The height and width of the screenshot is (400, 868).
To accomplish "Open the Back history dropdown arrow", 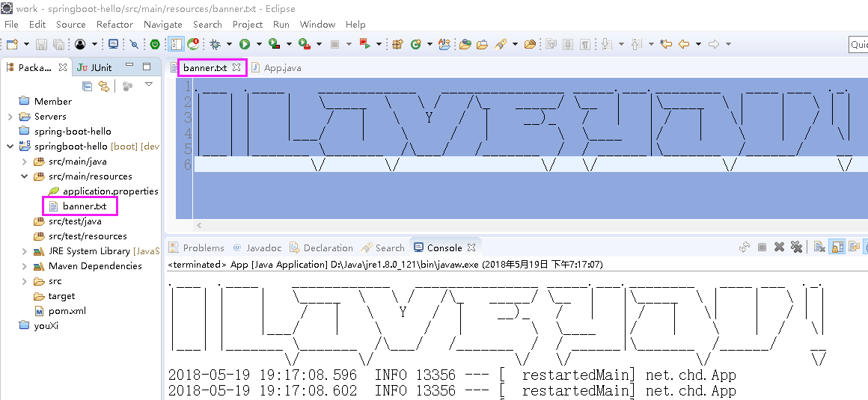I will (x=699, y=44).
